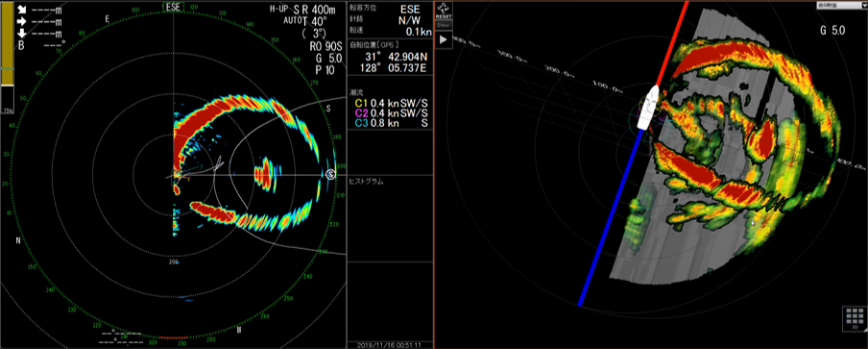The image size is (868, 349).
Task: Click the down arrow depth icon
Action: [21, 35]
